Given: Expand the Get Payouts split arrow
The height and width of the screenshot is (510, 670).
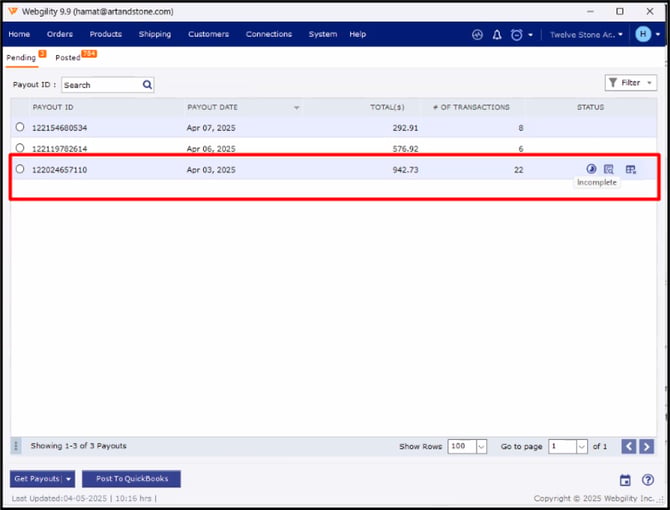Looking at the screenshot, I should (68, 479).
